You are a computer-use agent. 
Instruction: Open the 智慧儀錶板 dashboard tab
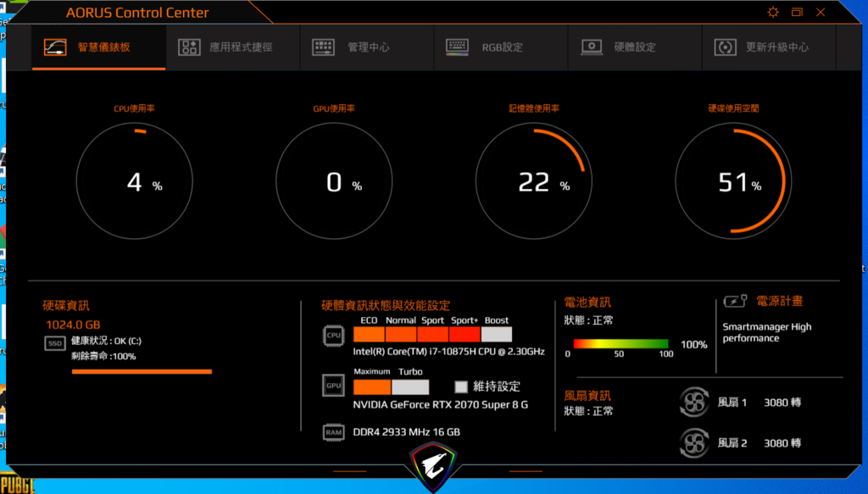98,47
